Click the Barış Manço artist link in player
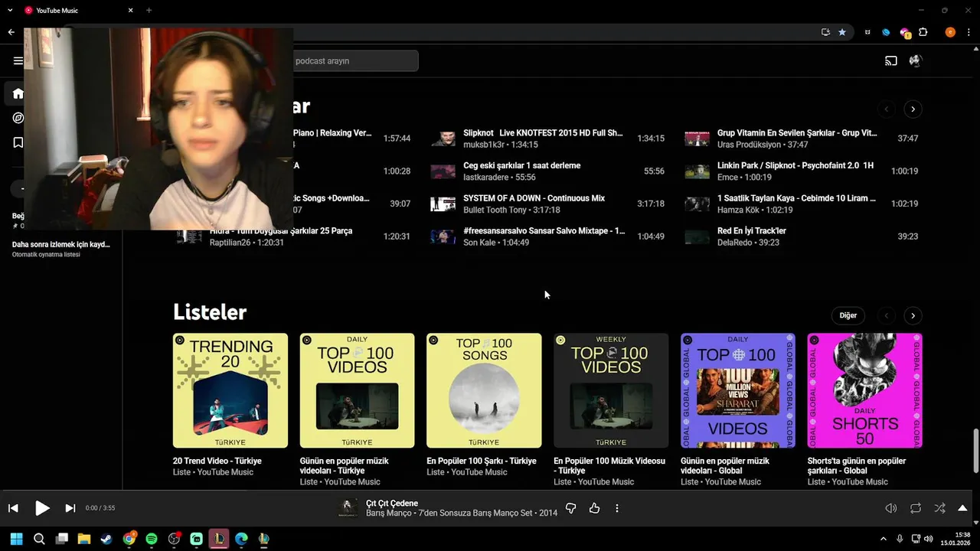Viewport: 980px width, 551px height. click(x=390, y=514)
